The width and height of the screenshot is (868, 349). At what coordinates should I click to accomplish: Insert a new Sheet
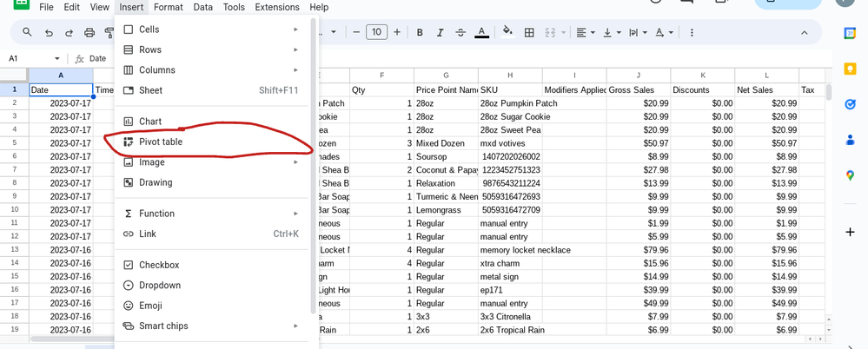pyautogui.click(x=213, y=90)
